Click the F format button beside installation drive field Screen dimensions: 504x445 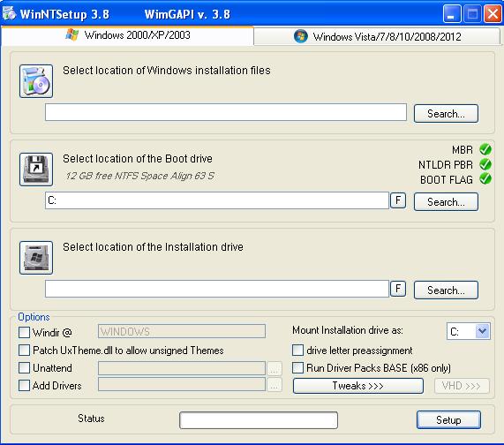(x=398, y=289)
